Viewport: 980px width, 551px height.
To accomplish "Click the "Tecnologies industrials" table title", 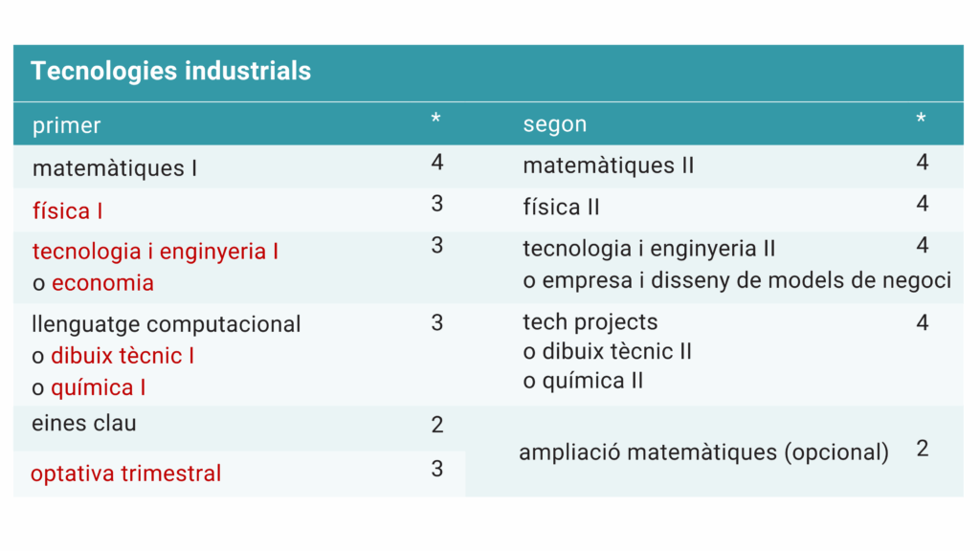I will click(x=171, y=71).
